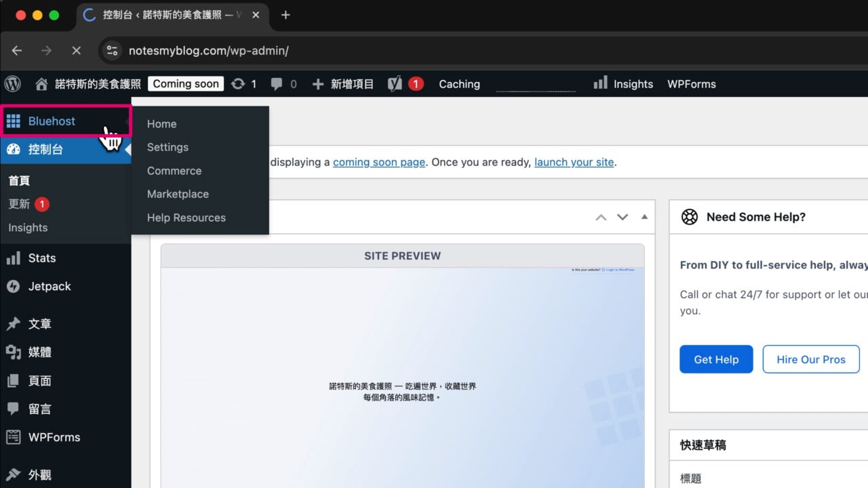Open the launch your site link

(574, 162)
